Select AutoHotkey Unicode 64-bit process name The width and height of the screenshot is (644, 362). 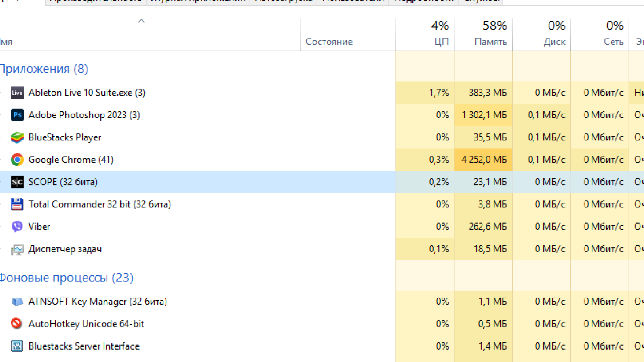(86, 324)
